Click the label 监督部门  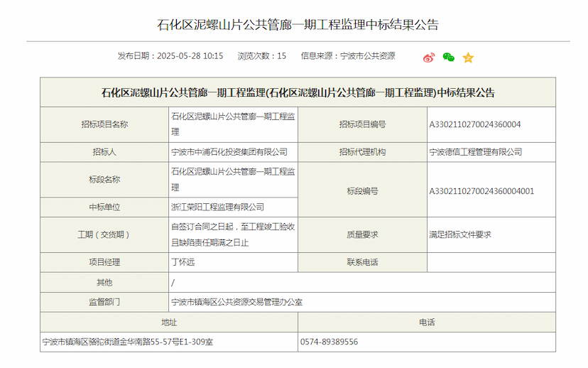[x=104, y=302]
